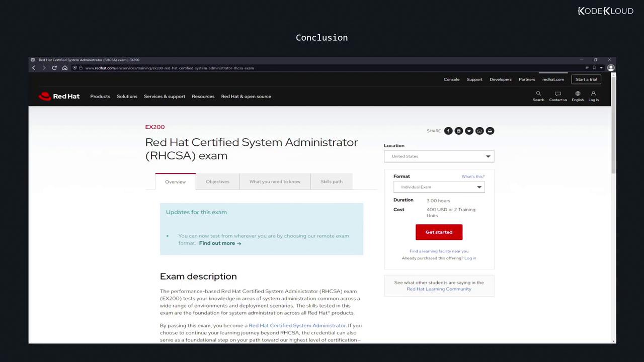This screenshot has height=362, width=644.
Task: Click the Start a trial button
Action: pyautogui.click(x=586, y=79)
